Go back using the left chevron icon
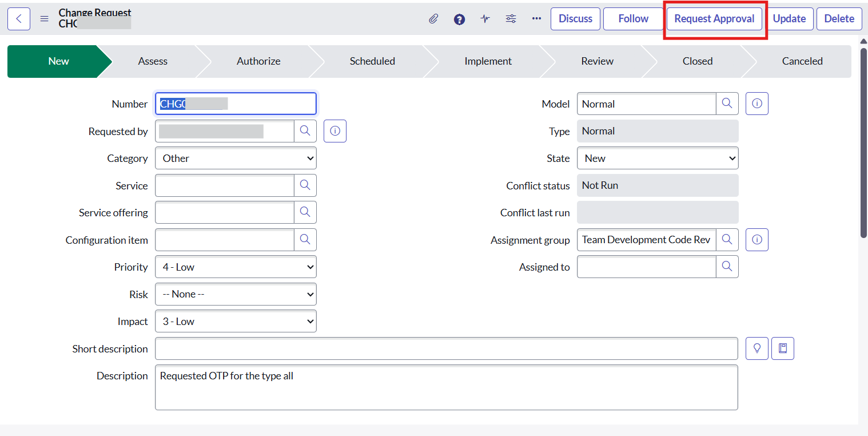The height and width of the screenshot is (436, 868). coord(19,19)
